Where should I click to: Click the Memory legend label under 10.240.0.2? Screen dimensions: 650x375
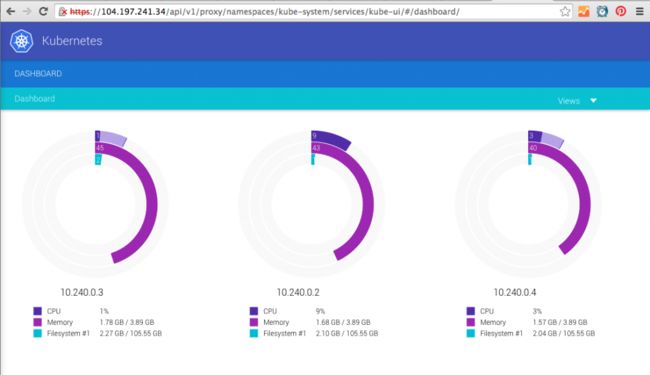point(276,322)
